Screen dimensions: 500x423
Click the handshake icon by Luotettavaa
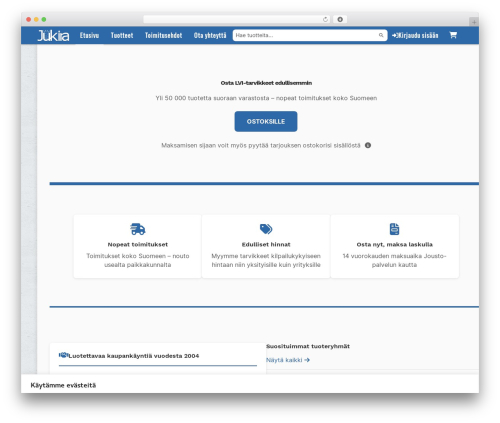[63, 355]
